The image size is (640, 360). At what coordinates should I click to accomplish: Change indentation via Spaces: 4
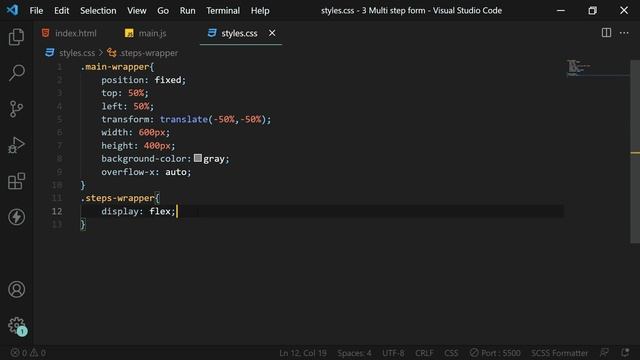click(354, 353)
